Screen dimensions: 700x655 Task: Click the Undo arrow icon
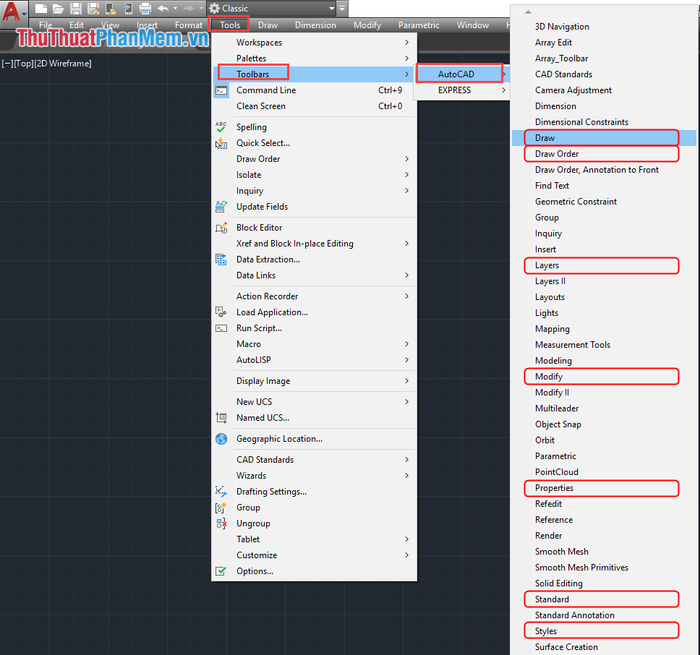click(163, 8)
